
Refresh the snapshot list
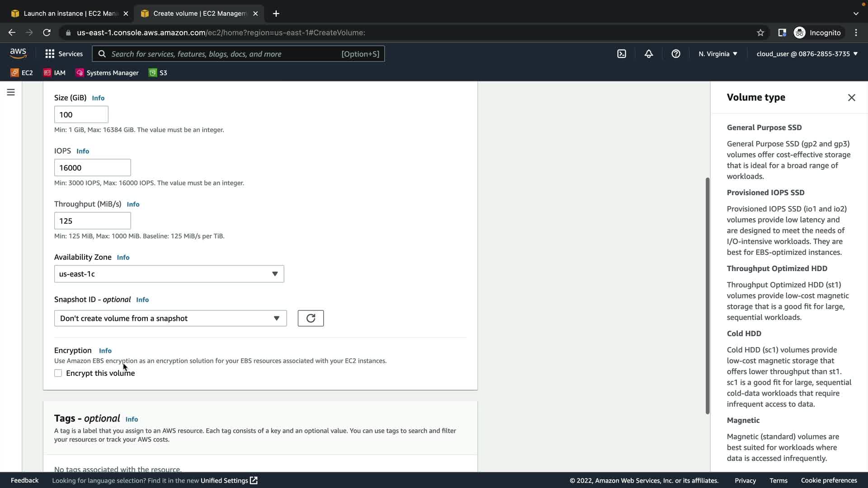coord(311,318)
